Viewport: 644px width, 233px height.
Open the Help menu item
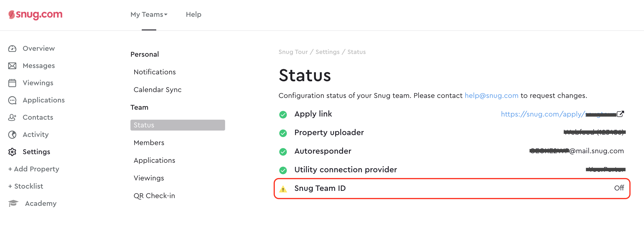coord(194,15)
